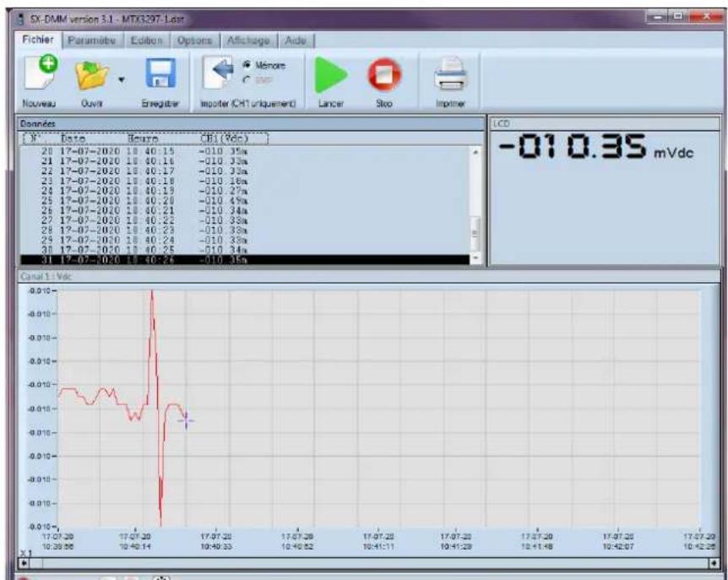Viewport: 728px width, 580px height.
Task: Select data row 22 at 10:40:17
Action: (245, 171)
